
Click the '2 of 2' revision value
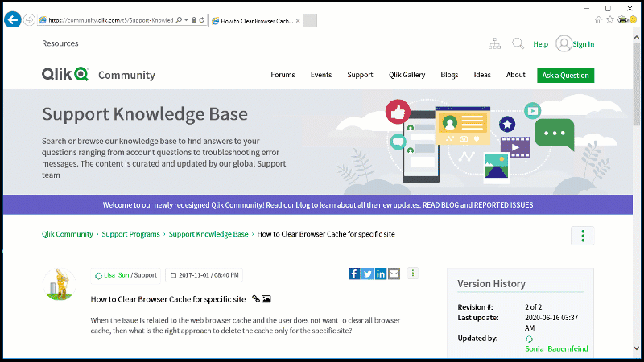tap(533, 307)
